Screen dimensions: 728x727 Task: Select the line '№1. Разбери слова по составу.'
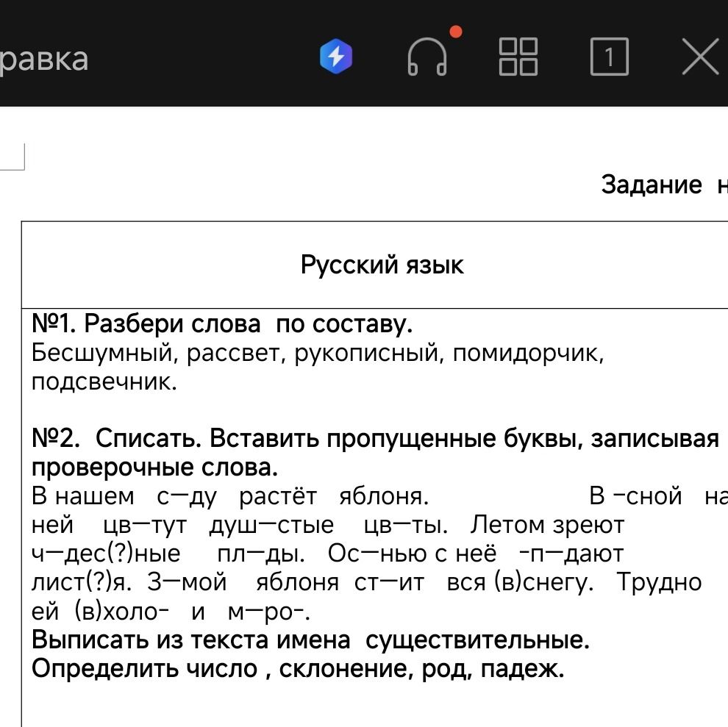coord(222,323)
